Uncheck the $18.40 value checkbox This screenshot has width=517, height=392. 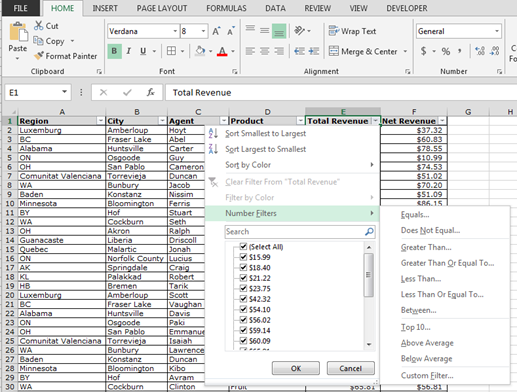243,268
